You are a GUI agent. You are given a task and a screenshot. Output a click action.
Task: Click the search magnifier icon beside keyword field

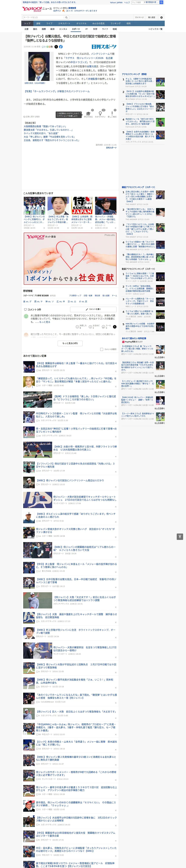66,18
